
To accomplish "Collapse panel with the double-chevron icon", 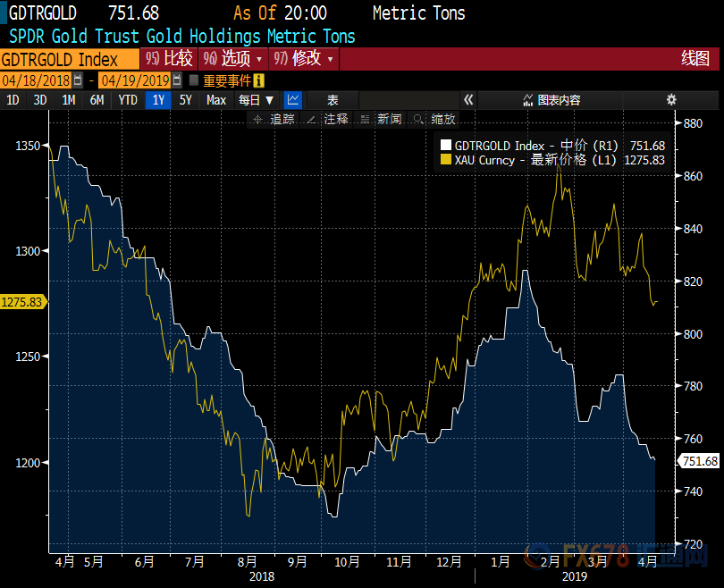I will (x=468, y=100).
